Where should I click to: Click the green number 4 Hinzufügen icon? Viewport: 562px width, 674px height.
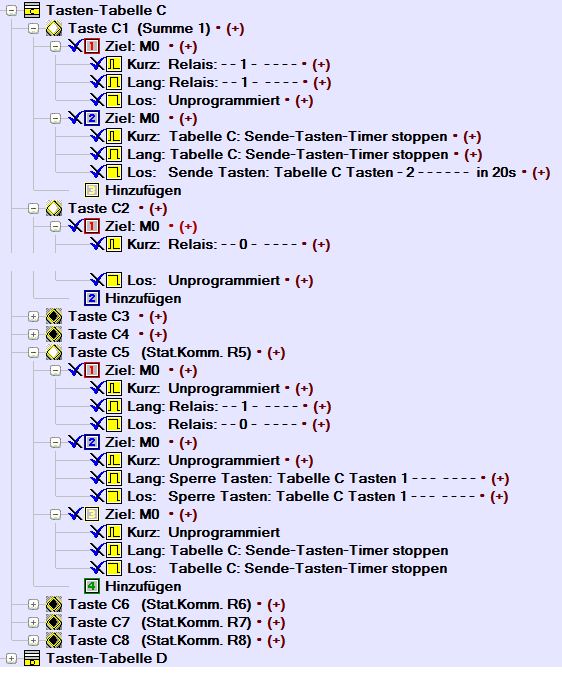coord(92,586)
